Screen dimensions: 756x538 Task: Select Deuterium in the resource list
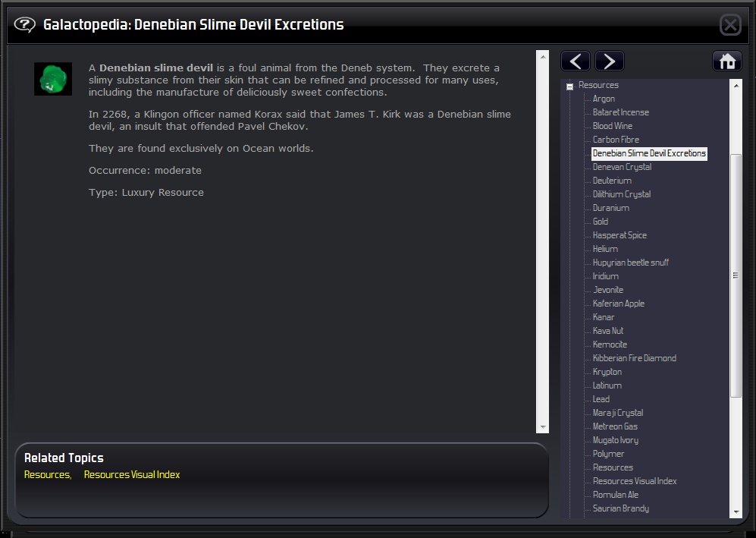pos(612,181)
